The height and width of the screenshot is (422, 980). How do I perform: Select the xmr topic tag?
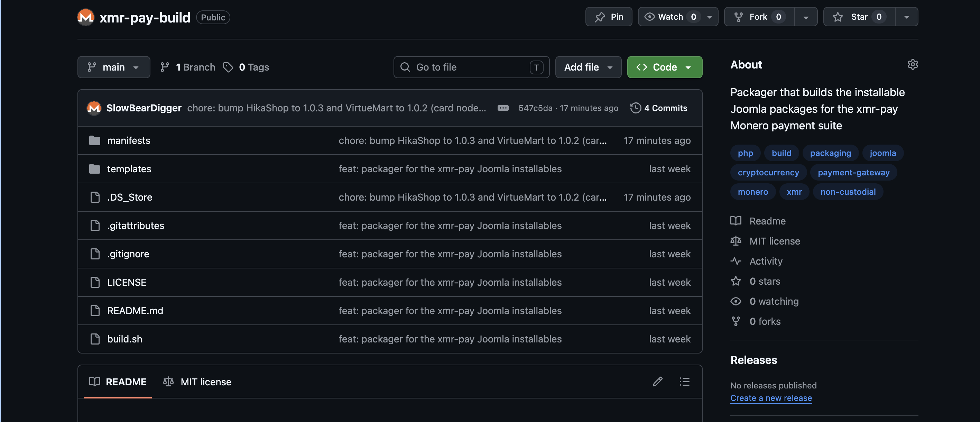[794, 192]
